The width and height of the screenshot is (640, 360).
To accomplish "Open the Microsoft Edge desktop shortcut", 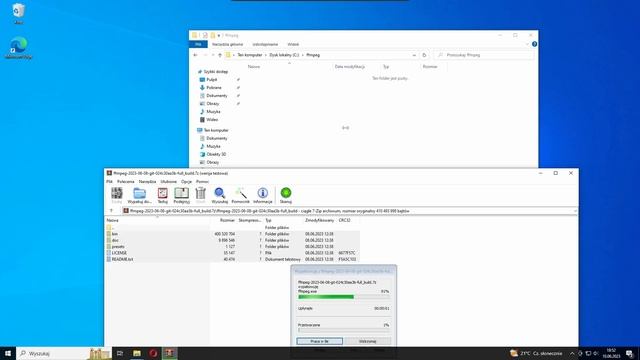I will coord(19,48).
